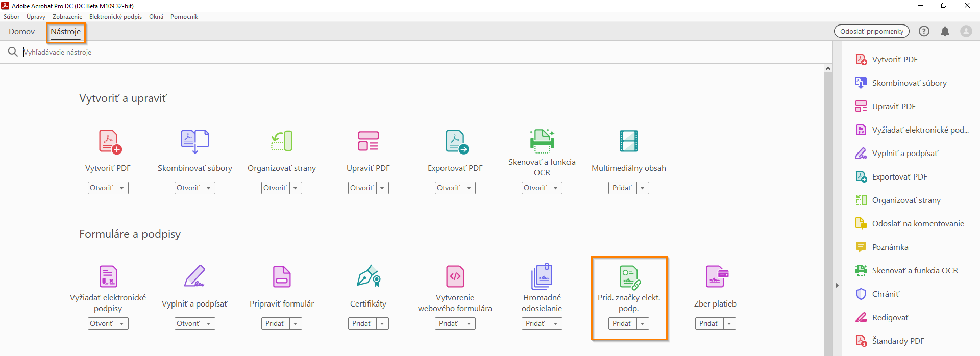Screen dimensions: 980x356
Task: Switch to the Domov tab
Action: point(22,31)
